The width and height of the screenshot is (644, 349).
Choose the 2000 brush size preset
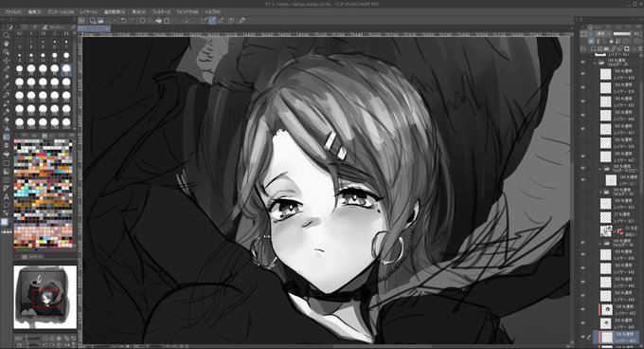(66, 124)
